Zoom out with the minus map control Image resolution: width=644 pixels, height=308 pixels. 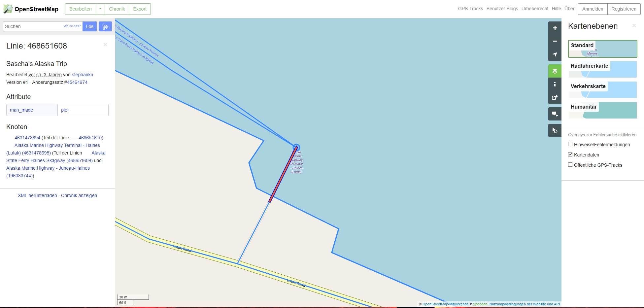pos(555,41)
